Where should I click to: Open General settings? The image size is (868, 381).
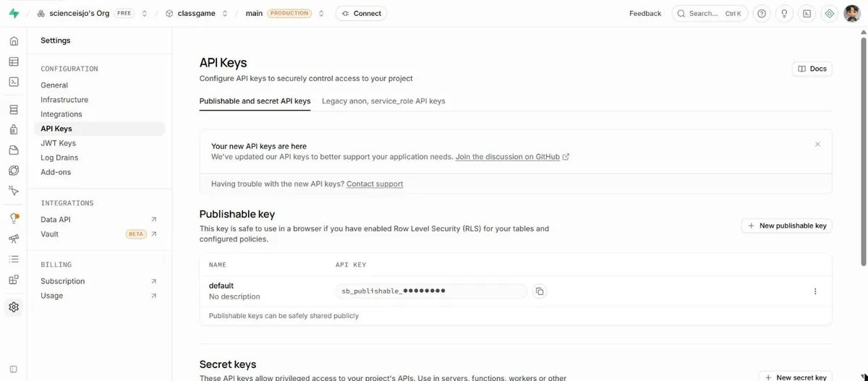point(54,85)
